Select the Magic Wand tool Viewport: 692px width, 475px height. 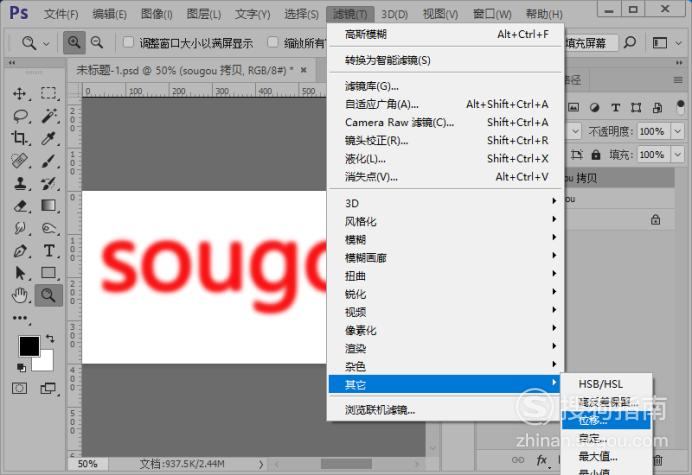(x=49, y=116)
